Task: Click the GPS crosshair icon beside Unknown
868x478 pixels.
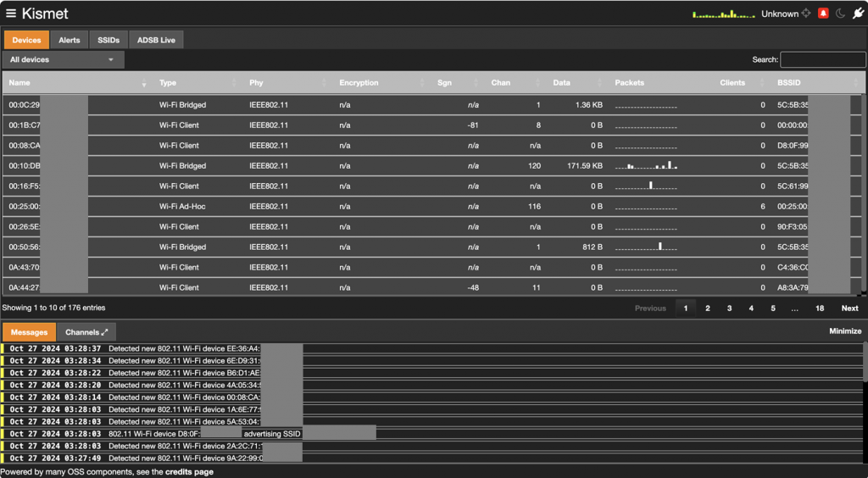Action: [806, 14]
